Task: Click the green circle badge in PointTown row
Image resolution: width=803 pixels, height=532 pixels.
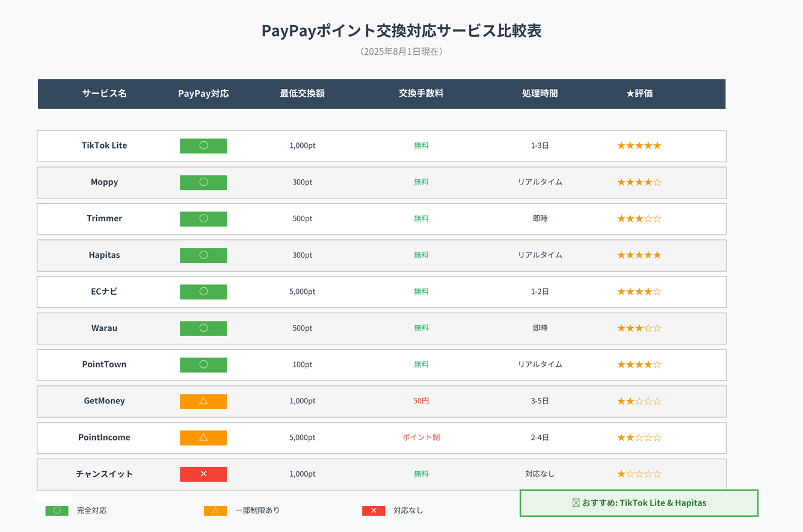Action: tap(203, 365)
